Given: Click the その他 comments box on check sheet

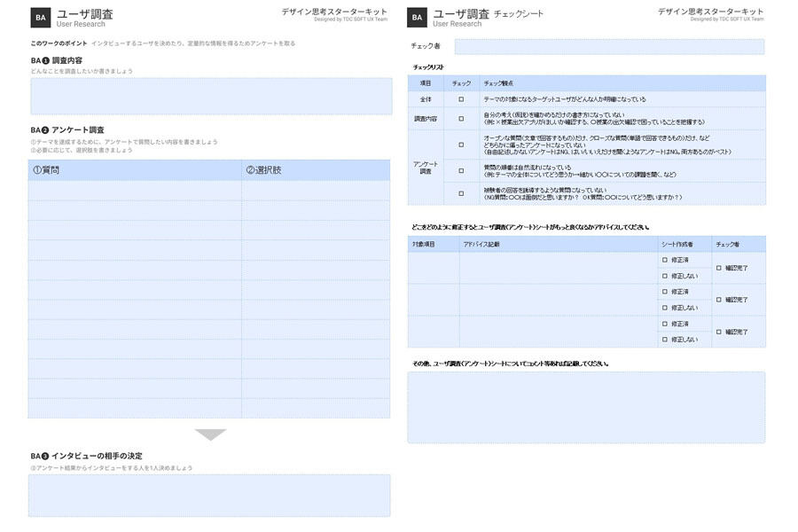Looking at the screenshot, I should click(586, 407).
